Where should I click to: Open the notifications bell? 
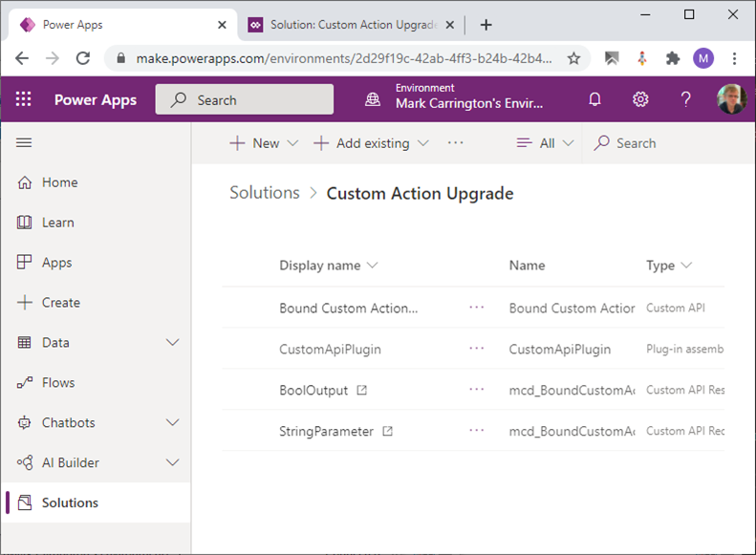point(595,99)
